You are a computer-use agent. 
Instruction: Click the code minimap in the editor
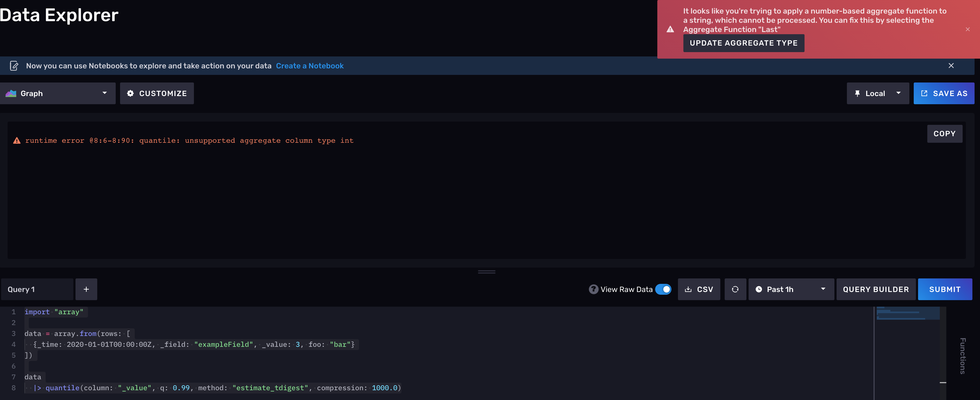(x=908, y=313)
